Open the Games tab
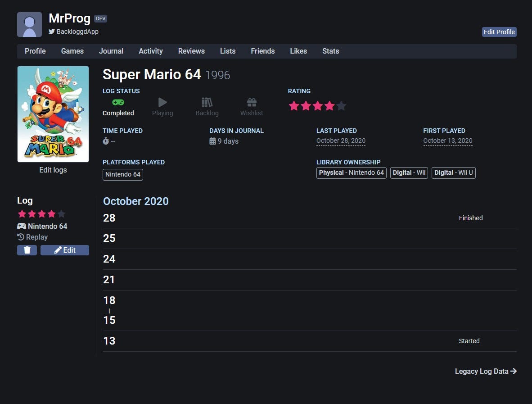532x404 pixels. (x=72, y=51)
